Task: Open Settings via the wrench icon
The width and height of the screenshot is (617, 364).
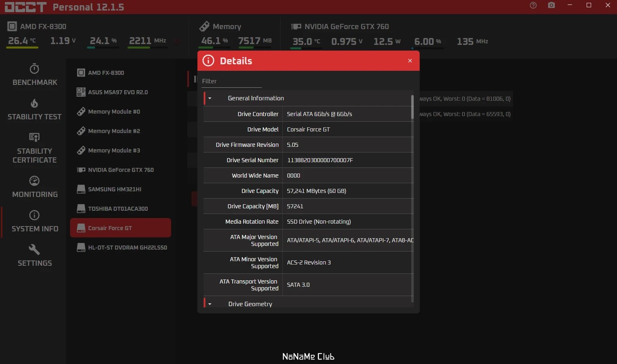Action: pos(34,249)
